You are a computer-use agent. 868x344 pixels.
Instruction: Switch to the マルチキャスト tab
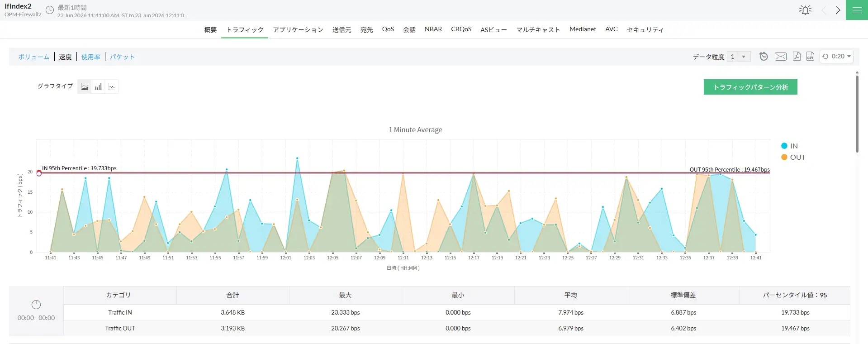point(538,29)
